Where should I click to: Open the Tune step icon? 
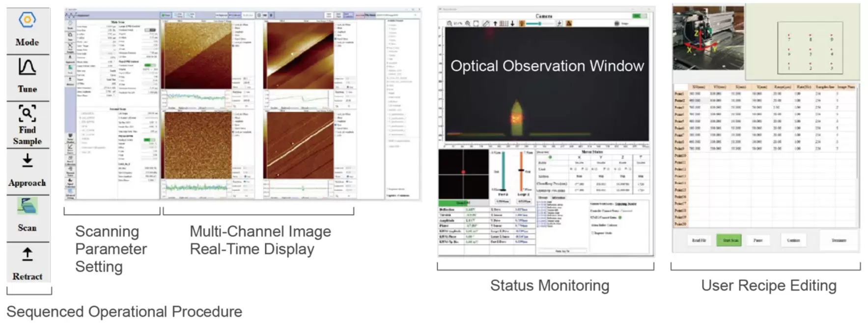(x=27, y=67)
